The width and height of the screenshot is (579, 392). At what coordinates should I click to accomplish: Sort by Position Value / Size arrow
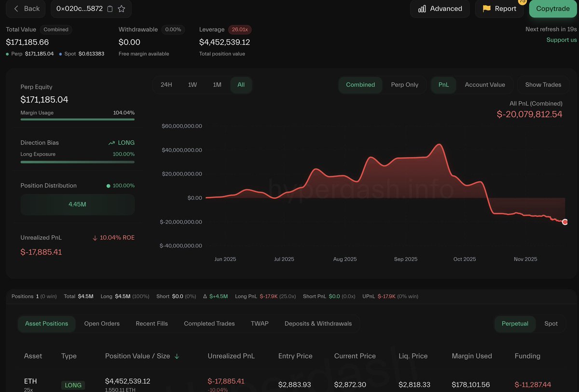pyautogui.click(x=177, y=356)
